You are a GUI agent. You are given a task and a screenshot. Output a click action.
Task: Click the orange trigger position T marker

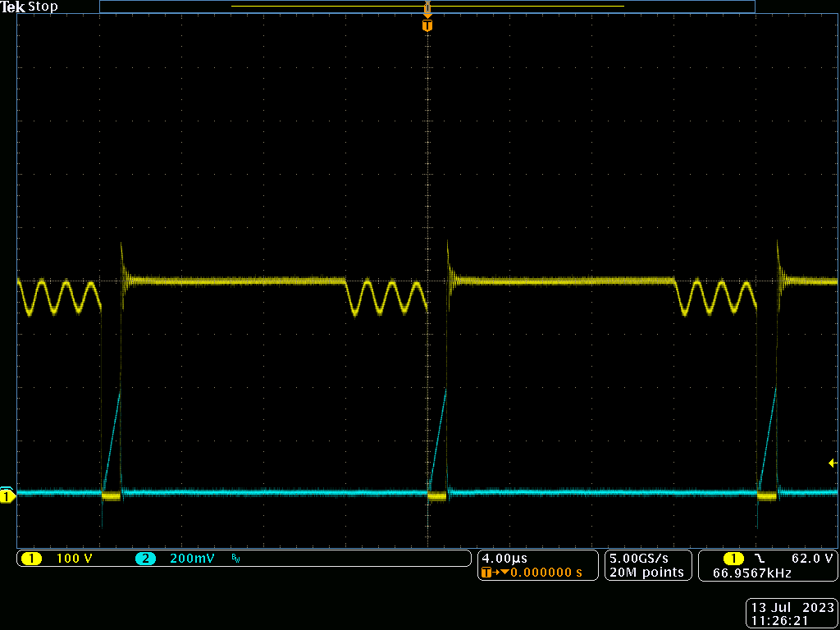pyautogui.click(x=427, y=25)
